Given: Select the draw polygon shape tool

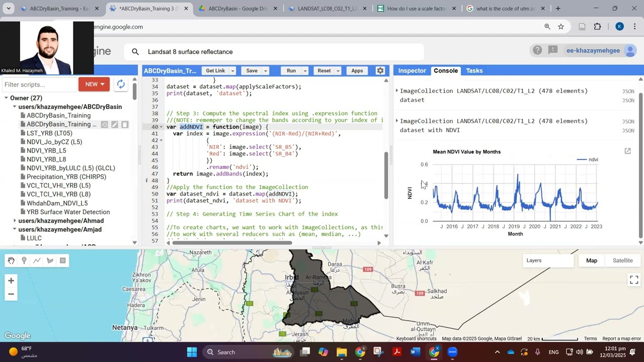Looking at the screenshot, I should (x=50, y=260).
